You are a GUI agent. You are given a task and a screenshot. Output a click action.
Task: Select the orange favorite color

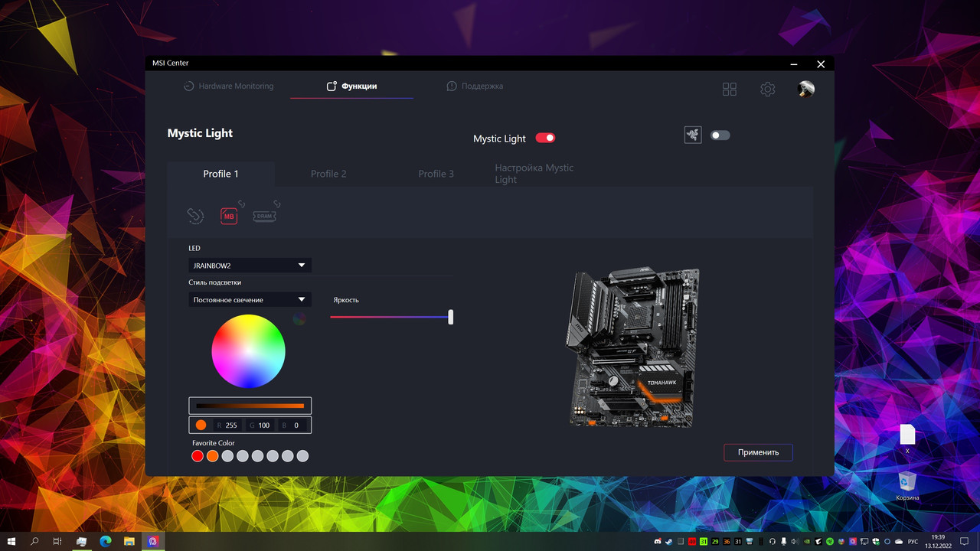(213, 456)
